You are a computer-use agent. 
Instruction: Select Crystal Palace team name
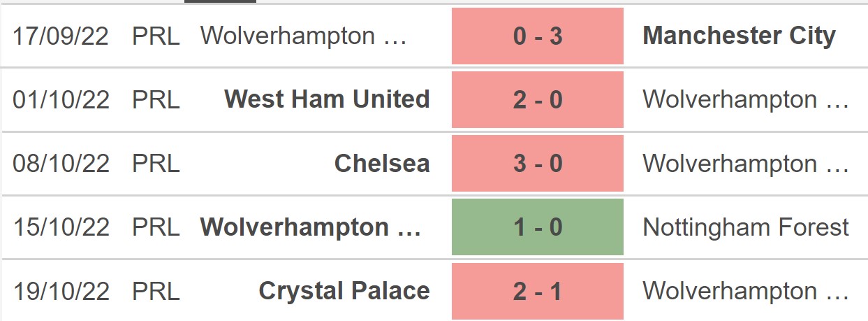[344, 291]
